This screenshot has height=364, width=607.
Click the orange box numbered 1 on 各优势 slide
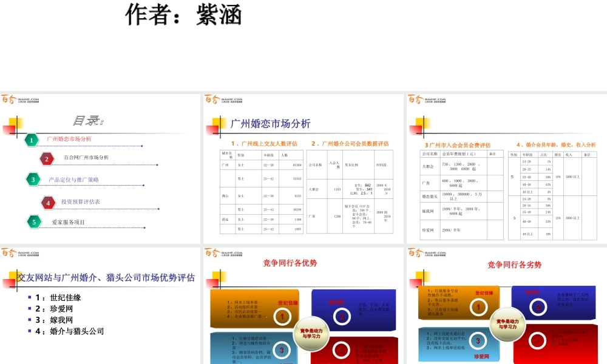255,309
